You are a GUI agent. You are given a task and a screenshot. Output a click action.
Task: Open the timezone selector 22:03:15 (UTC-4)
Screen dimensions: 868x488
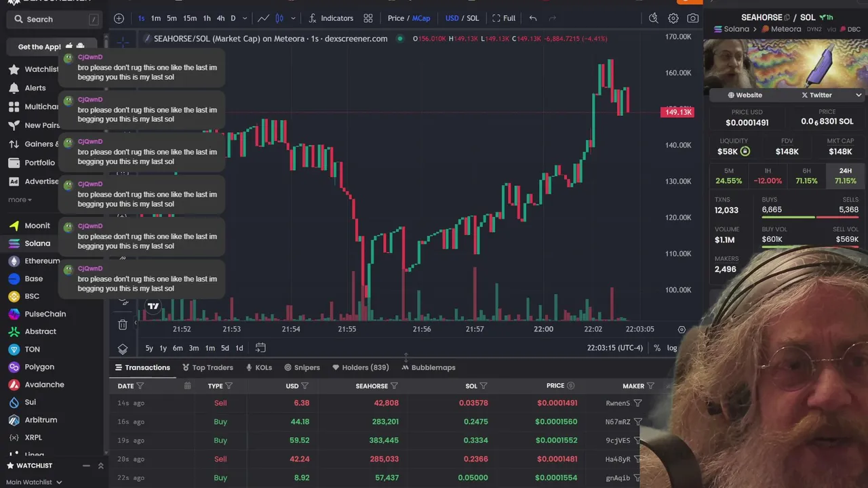coord(615,348)
